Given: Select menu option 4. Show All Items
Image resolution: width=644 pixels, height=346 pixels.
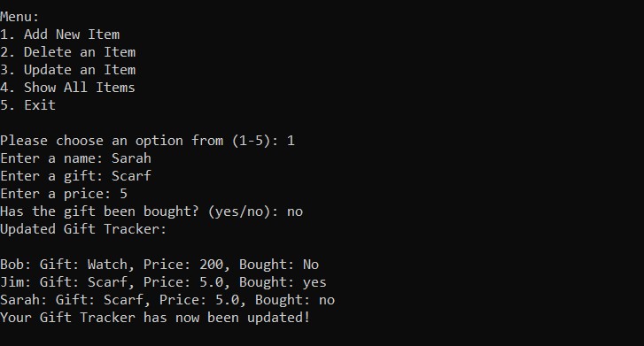Looking at the screenshot, I should (67, 88).
